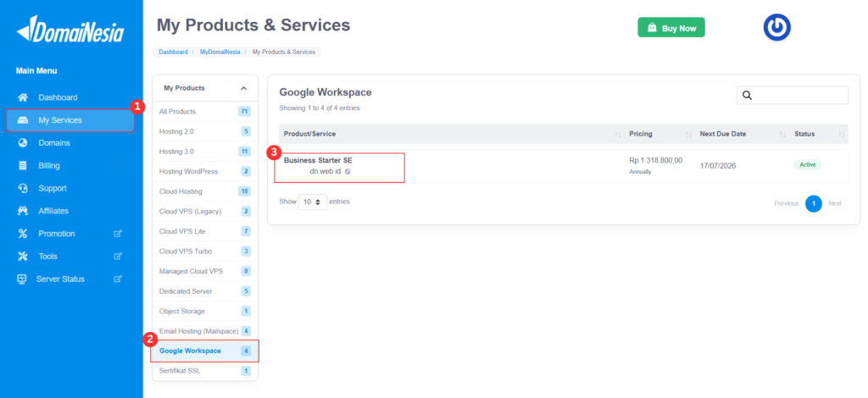Click external-link icon beside Server Status
868x398 pixels.
click(x=117, y=279)
